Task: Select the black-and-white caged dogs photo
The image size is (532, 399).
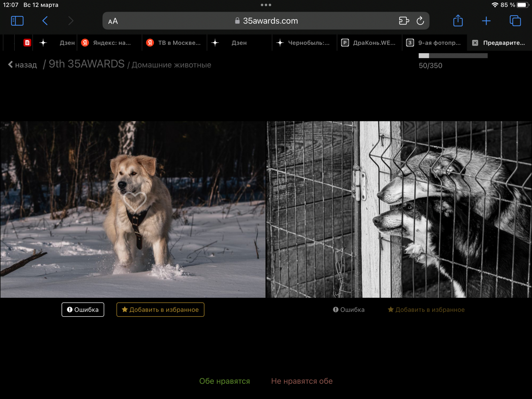Action: 399,209
